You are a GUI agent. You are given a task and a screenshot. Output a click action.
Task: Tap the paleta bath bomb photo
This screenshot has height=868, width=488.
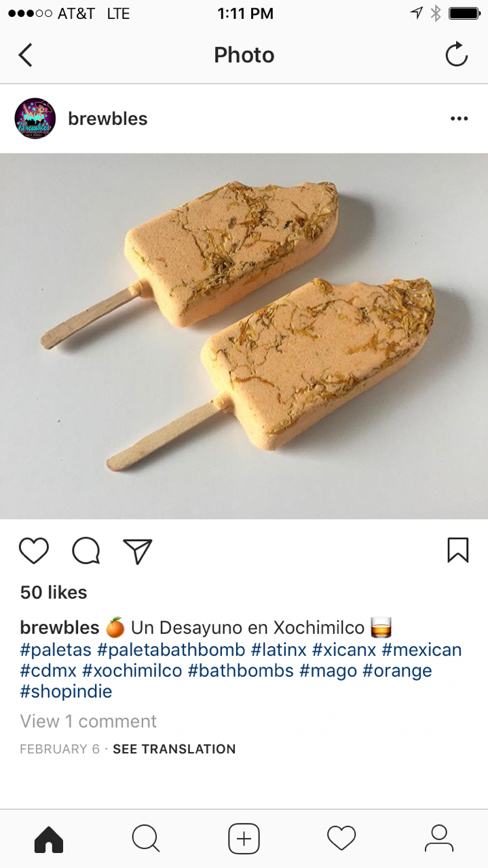point(244,336)
